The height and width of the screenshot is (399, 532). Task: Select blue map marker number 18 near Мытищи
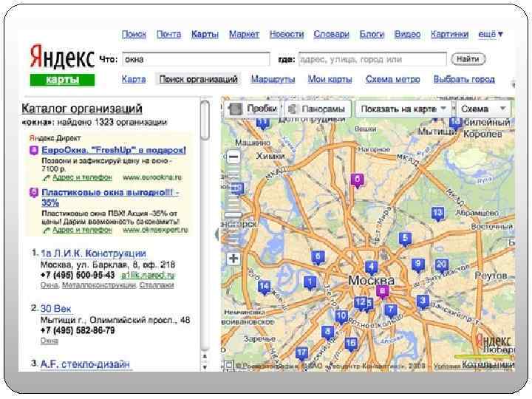[456, 122]
